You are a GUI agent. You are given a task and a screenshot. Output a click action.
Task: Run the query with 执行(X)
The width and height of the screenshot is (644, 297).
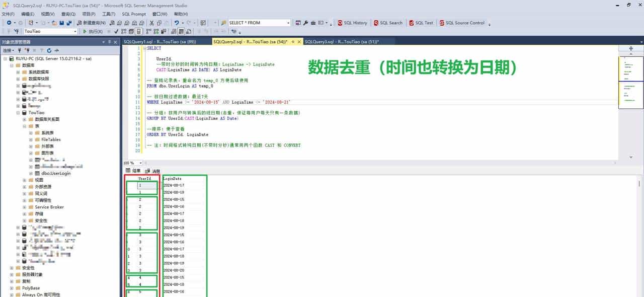94,31
